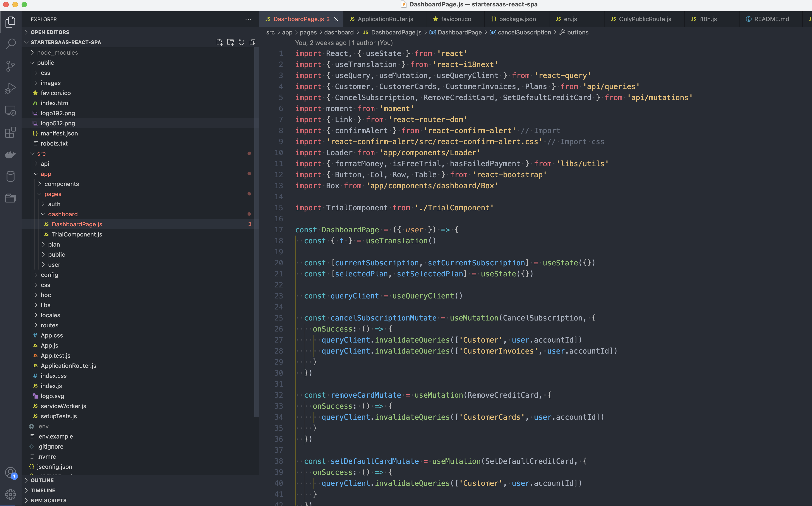The height and width of the screenshot is (506, 812).
Task: Open the .env file in tree
Action: click(x=138, y=426)
